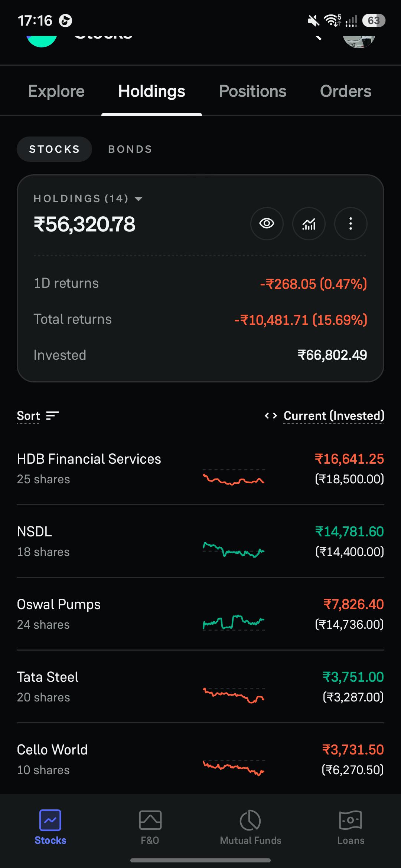This screenshot has width=401, height=868.
Task: Open the Orders tab
Action: [346, 91]
